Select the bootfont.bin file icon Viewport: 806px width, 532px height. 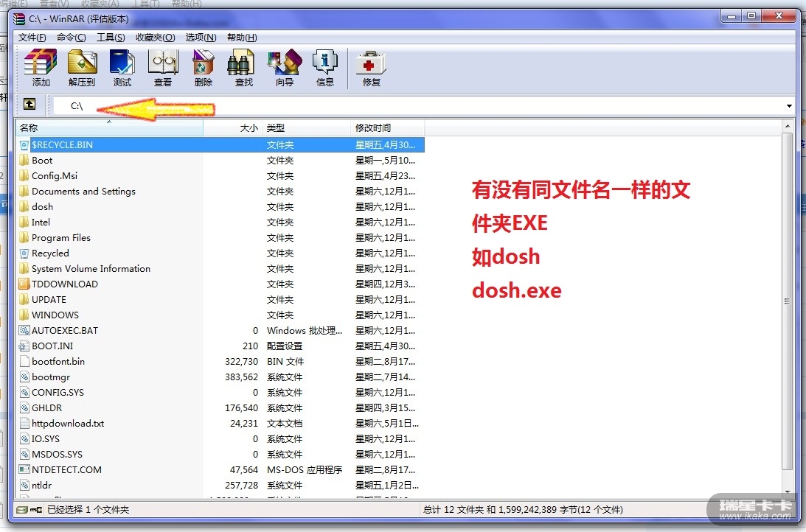24,362
